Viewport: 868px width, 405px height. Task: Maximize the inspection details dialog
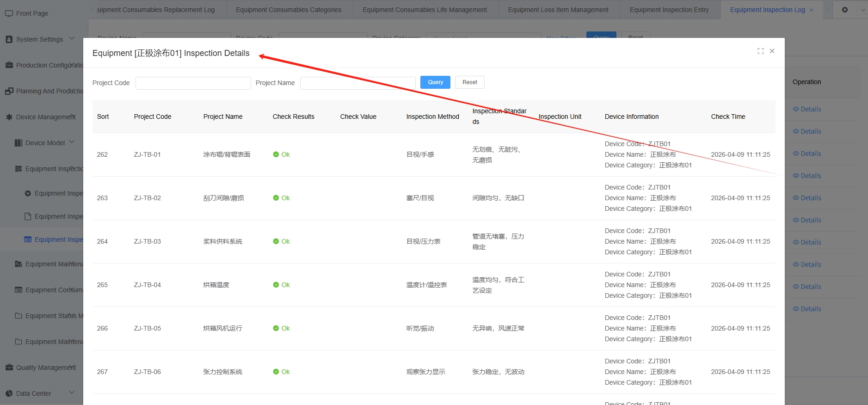pos(760,51)
